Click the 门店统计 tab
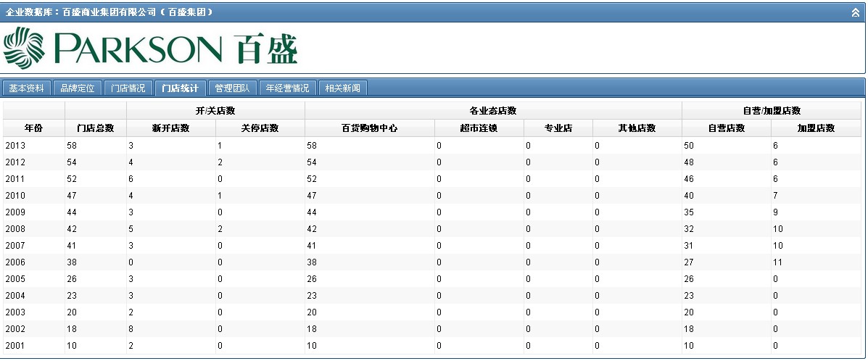 [180, 88]
